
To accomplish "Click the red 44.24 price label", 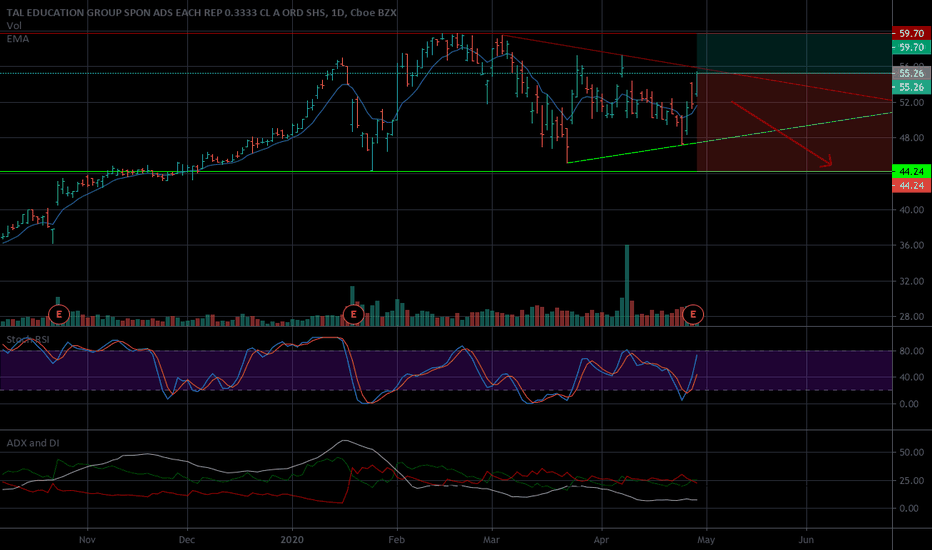I will tap(911, 186).
